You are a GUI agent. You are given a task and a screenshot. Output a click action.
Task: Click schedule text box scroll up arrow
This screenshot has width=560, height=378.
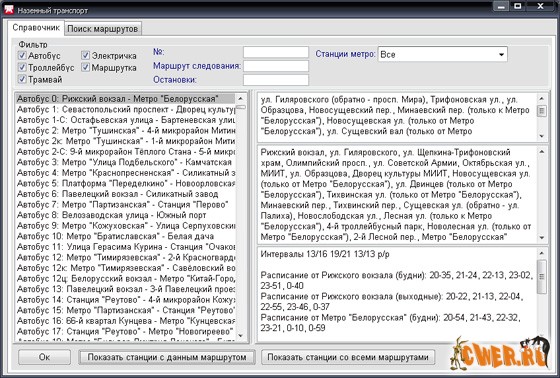(x=542, y=253)
